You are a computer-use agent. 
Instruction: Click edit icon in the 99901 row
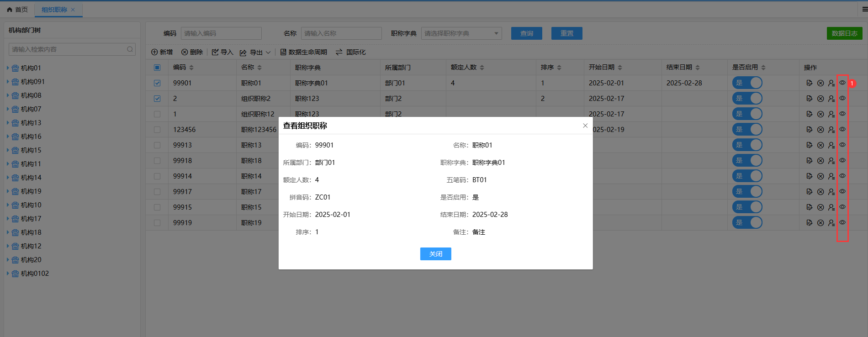[x=809, y=83]
